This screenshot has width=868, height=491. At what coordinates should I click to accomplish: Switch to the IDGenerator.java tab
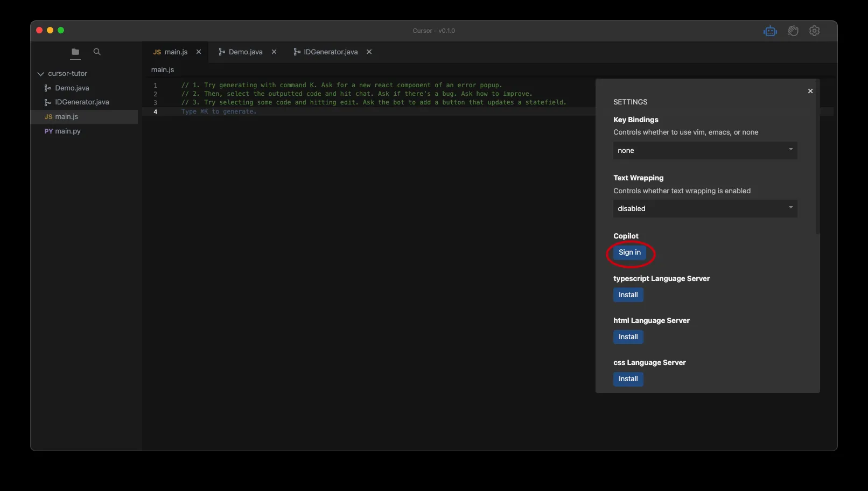point(330,52)
